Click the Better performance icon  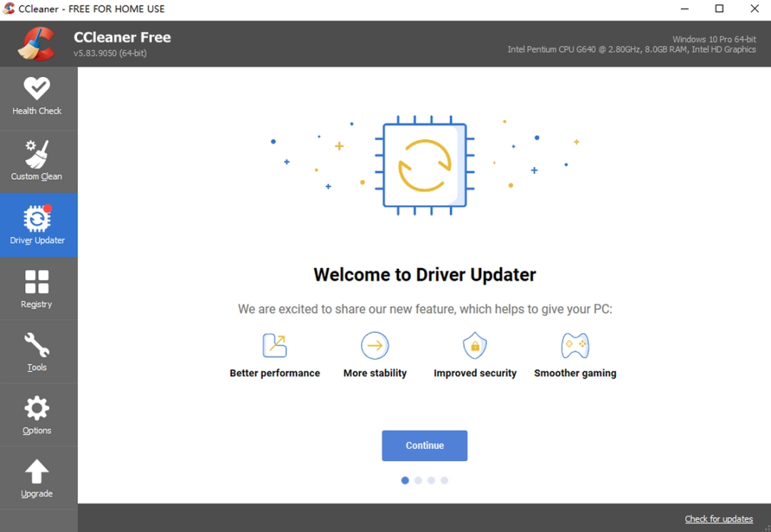275,344
